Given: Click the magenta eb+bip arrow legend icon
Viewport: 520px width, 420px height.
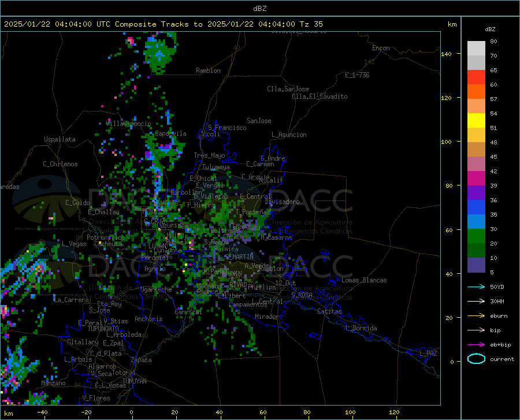Looking at the screenshot, I should tap(476, 345).
